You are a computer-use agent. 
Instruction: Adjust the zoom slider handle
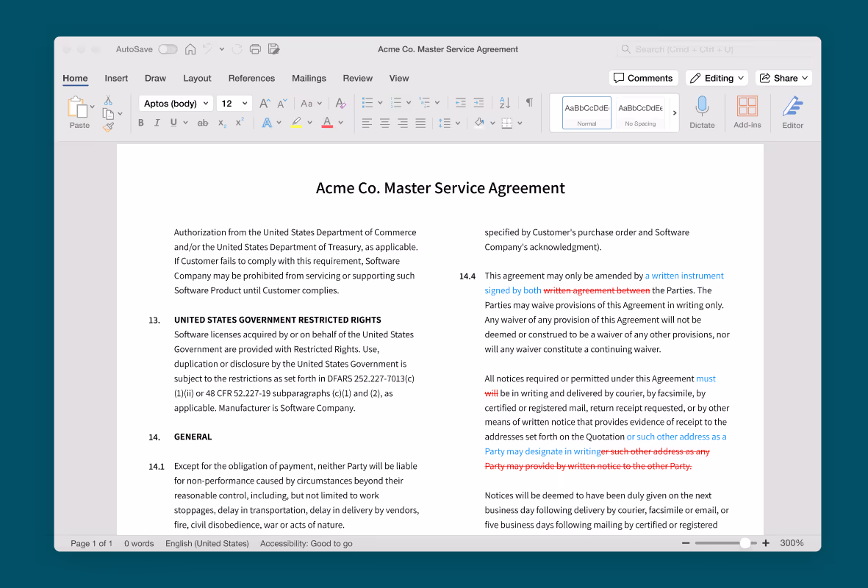click(x=745, y=543)
